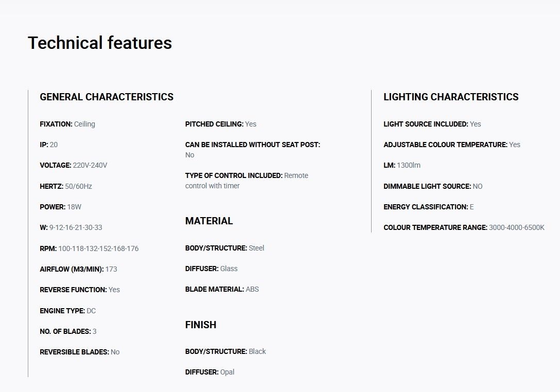The height and width of the screenshot is (392, 560).
Task: Click the LIGHTING CHARACTERISTICS section title
Action: pos(451,97)
